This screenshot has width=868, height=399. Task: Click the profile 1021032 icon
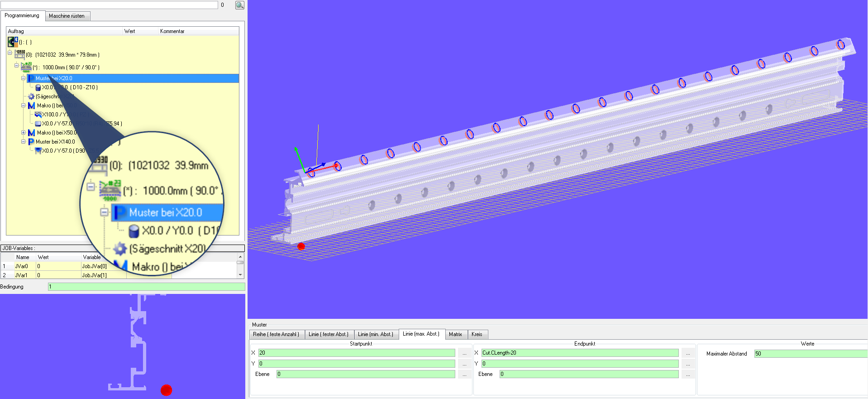(x=20, y=54)
